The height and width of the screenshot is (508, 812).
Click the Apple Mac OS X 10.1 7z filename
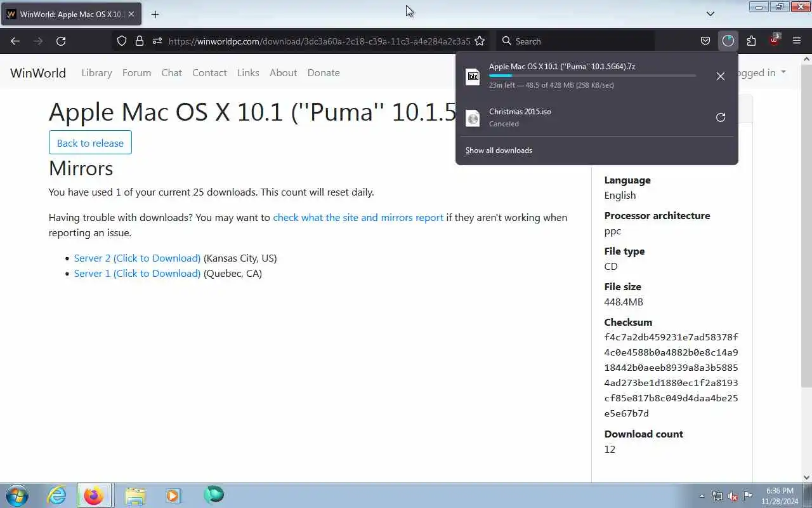click(562, 67)
